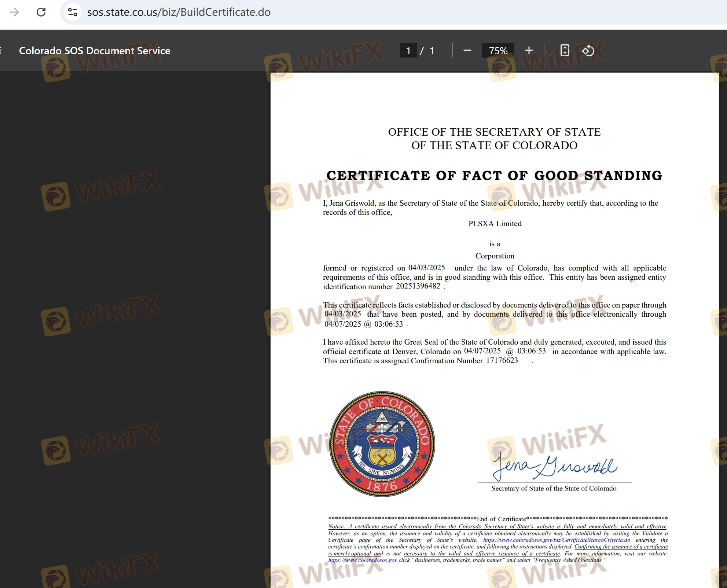Rotate the document counterclockwise
Screen dimensions: 727x588
tap(588, 51)
